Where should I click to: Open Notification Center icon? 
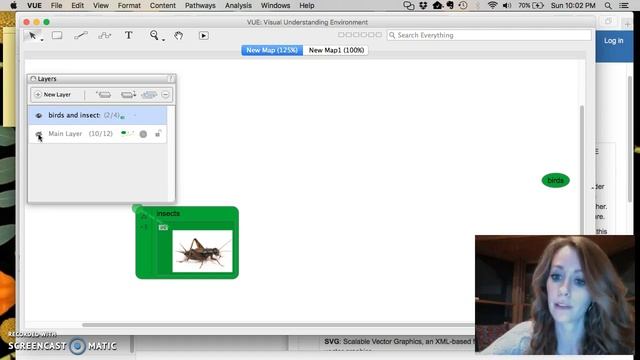[x=624, y=5]
